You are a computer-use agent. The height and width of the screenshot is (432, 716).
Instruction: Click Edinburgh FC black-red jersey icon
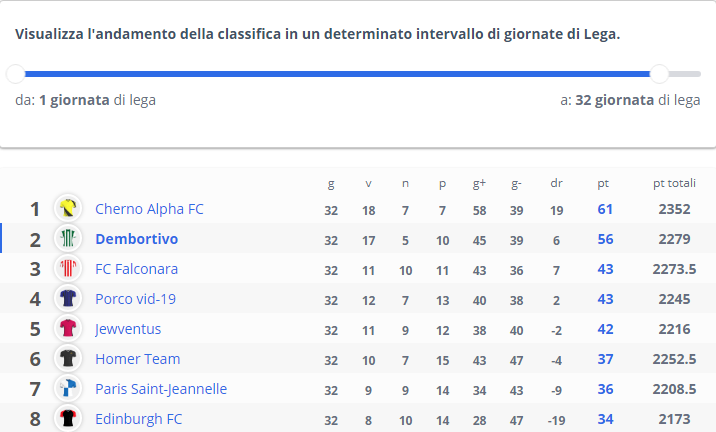coord(68,418)
